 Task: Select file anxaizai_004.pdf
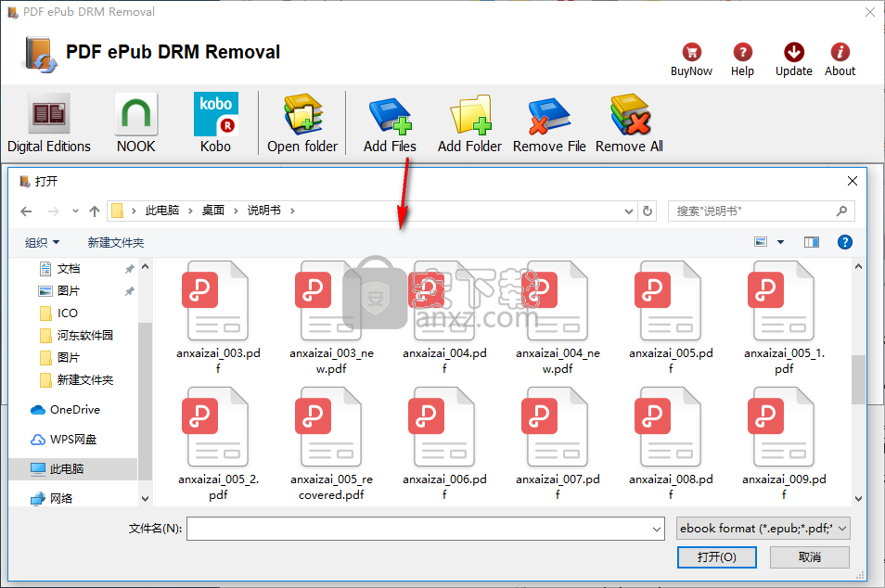(444, 318)
